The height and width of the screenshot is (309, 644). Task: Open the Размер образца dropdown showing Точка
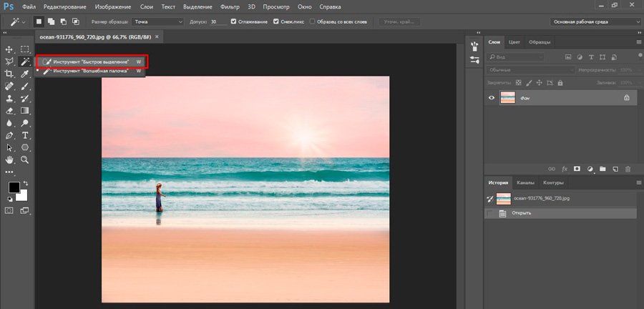(x=157, y=21)
